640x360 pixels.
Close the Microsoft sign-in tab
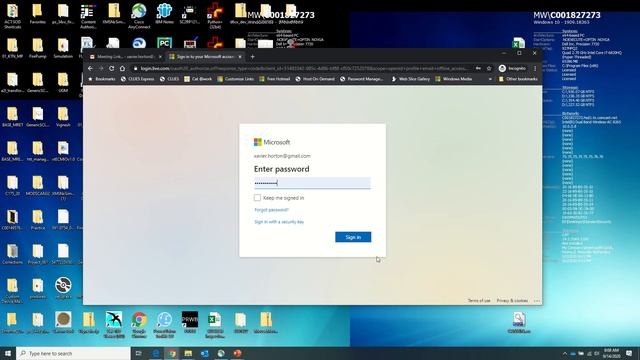[240, 57]
